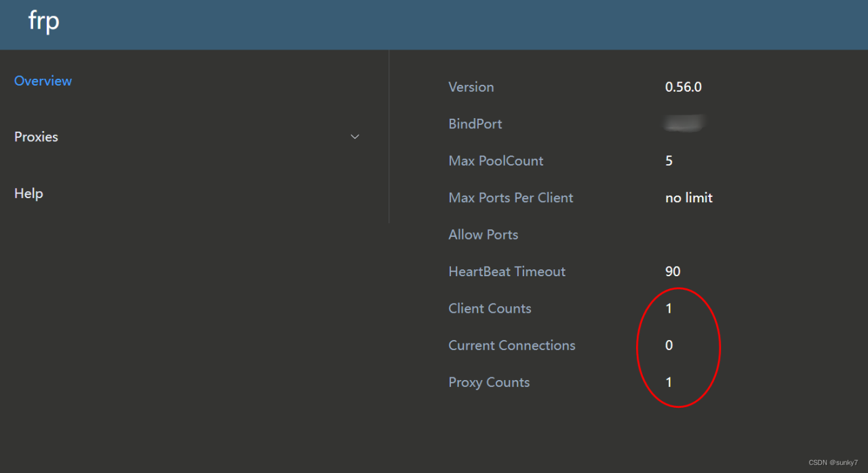Image resolution: width=868 pixels, height=473 pixels.
Task: Expand the Proxies menu chevron arrow
Action: [355, 137]
